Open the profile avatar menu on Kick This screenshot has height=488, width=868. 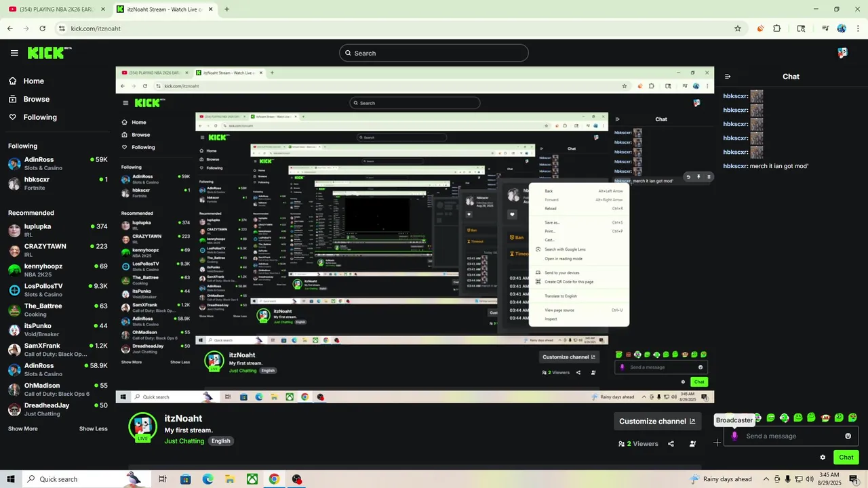point(842,53)
